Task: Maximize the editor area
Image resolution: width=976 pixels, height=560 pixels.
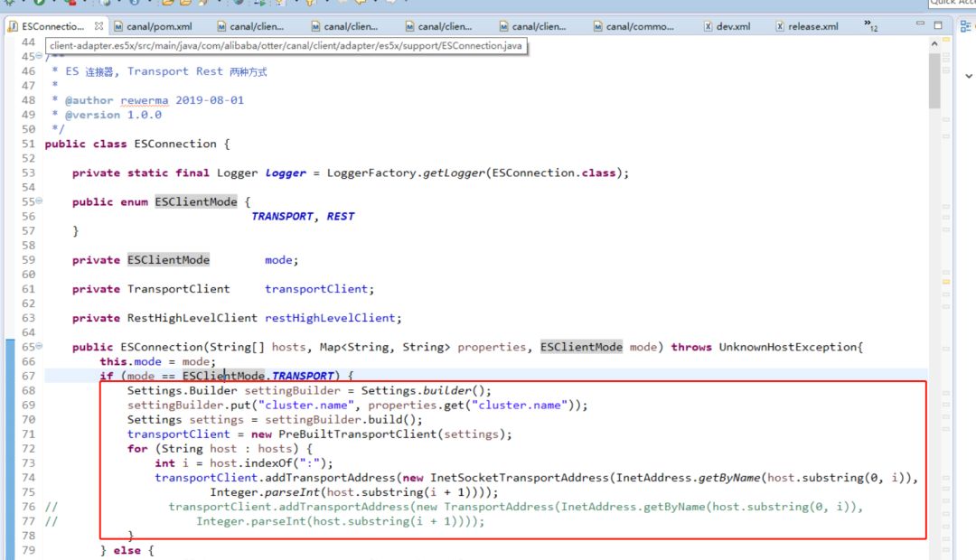Action: point(938,25)
